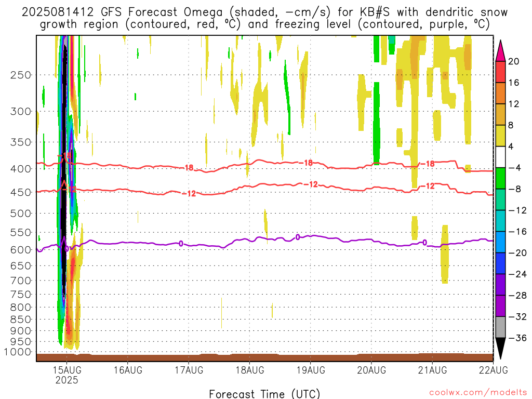
Task: Click the 850 pressure level label
Action: click(21, 320)
